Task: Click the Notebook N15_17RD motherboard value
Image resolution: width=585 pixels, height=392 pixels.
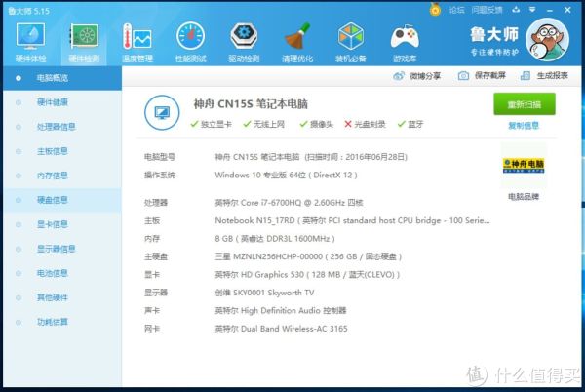Action: point(352,220)
